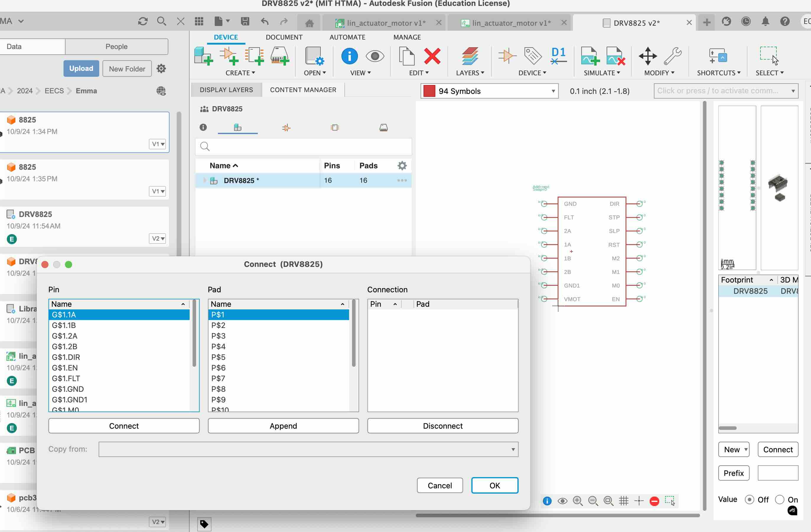Click zoom out icon in canvas bottom toolbar

(x=593, y=501)
